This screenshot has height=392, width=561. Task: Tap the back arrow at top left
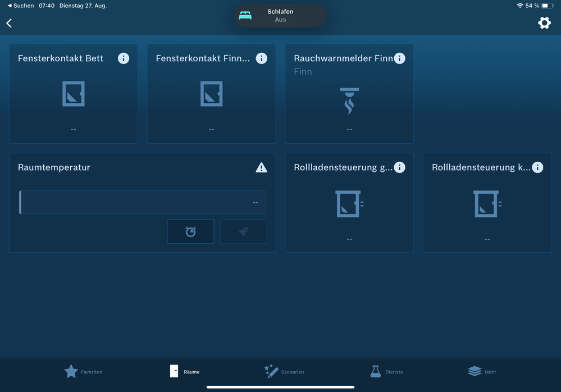(9, 23)
